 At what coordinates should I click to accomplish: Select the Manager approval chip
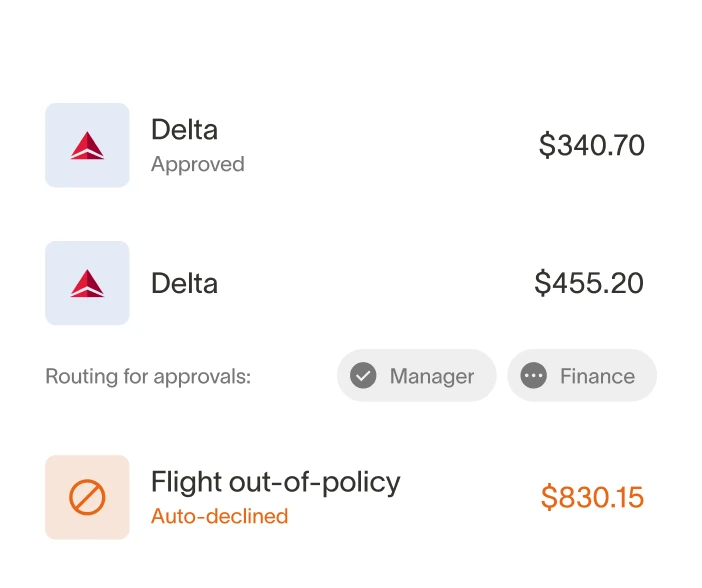point(416,376)
